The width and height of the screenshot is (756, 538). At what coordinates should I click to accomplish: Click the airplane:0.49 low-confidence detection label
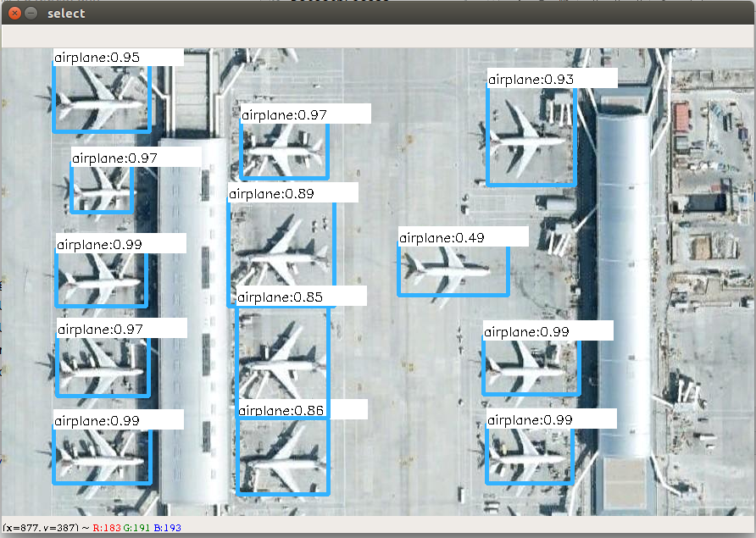pos(439,237)
